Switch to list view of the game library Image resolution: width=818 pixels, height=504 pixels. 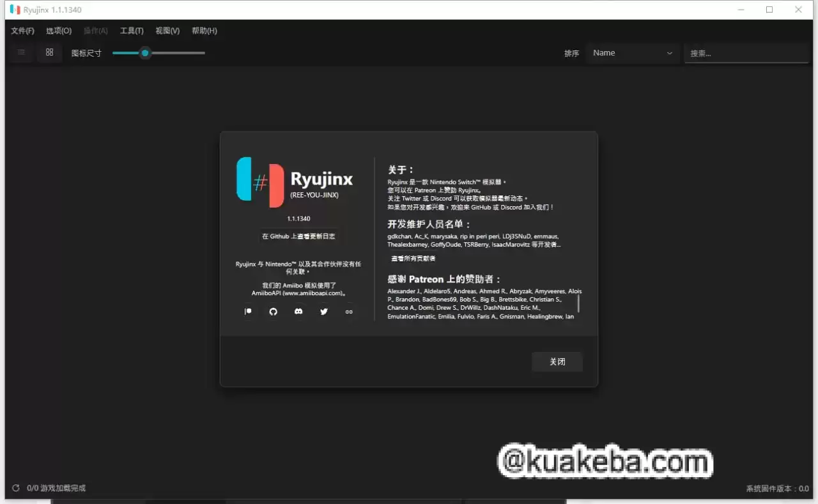[21, 52]
